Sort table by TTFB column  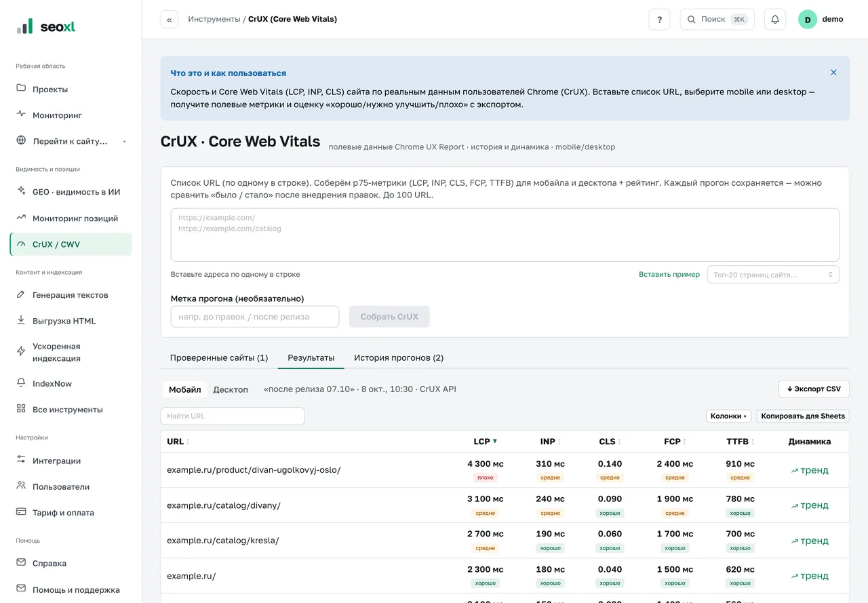click(740, 442)
